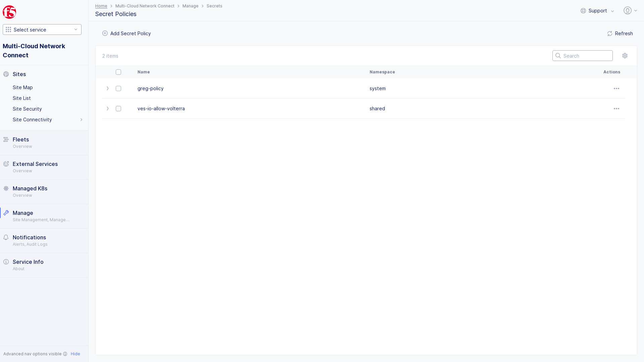Image resolution: width=644 pixels, height=362 pixels.
Task: Expand the greg-policy row details
Action: tap(108, 88)
